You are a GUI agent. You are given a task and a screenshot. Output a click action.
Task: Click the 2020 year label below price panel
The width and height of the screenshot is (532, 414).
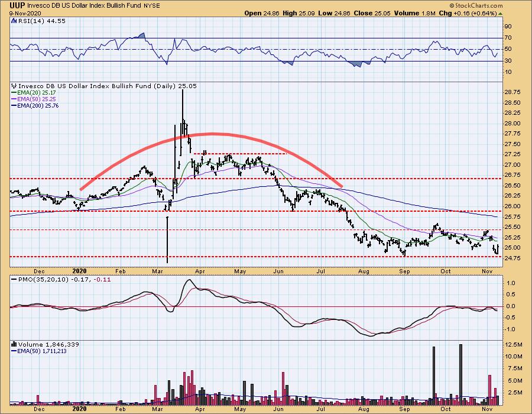(x=79, y=271)
